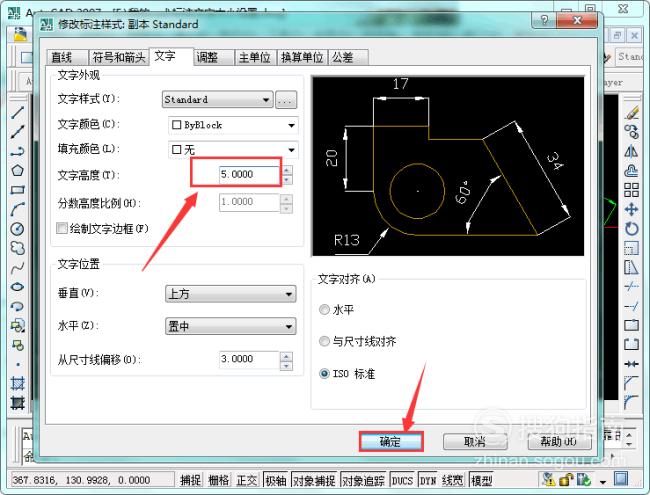Select the Spline tool
This screenshot has height=495, width=650.
[17, 267]
